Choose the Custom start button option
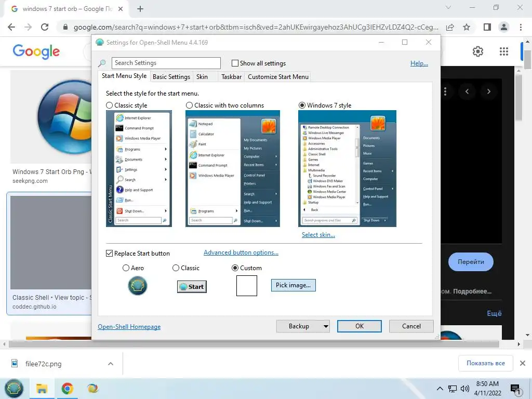532x399 pixels. [x=235, y=268]
